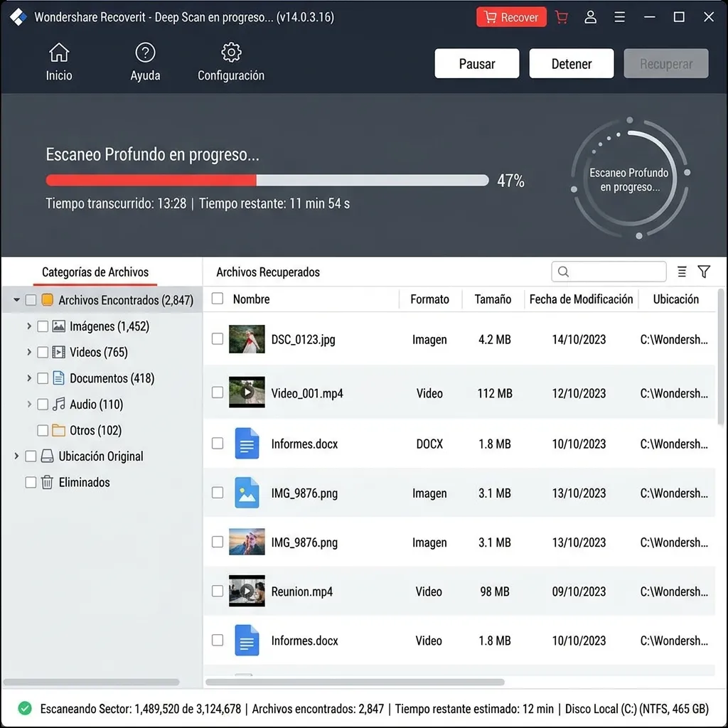Image resolution: width=728 pixels, height=728 pixels.
Task: Sort by Fecha de Modificación column header
Action: click(x=581, y=299)
